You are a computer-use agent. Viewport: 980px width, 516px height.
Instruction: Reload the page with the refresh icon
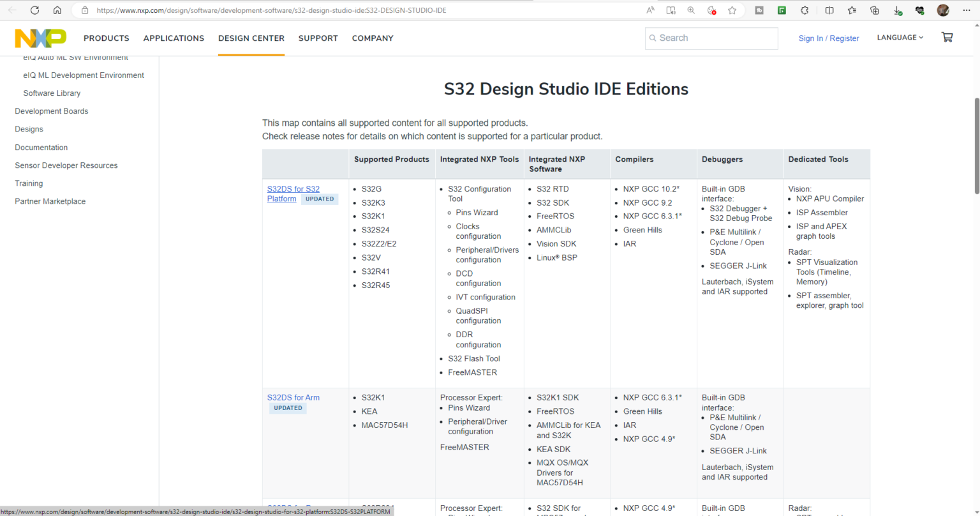coord(34,10)
